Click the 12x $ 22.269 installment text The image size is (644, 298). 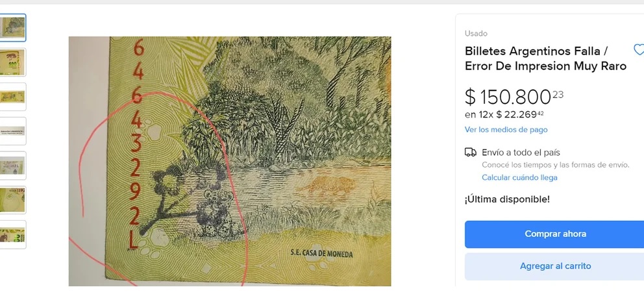tap(506, 114)
